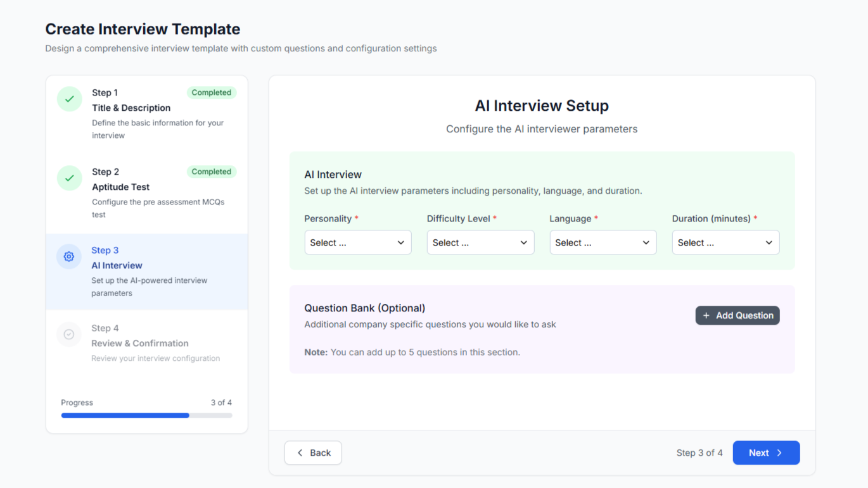Click the left chevron icon in Back button
Viewport: 868px width, 488px height.
(x=300, y=453)
